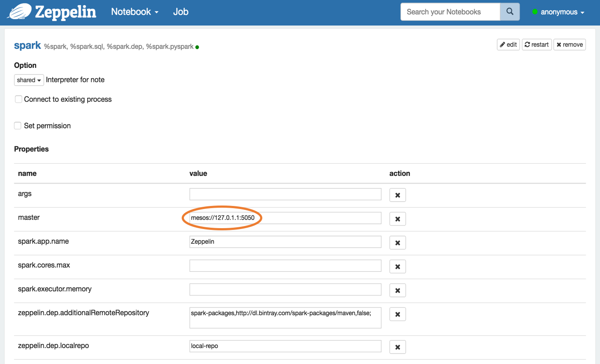Go to the Job page
This screenshot has width=600, height=364.
tap(180, 12)
